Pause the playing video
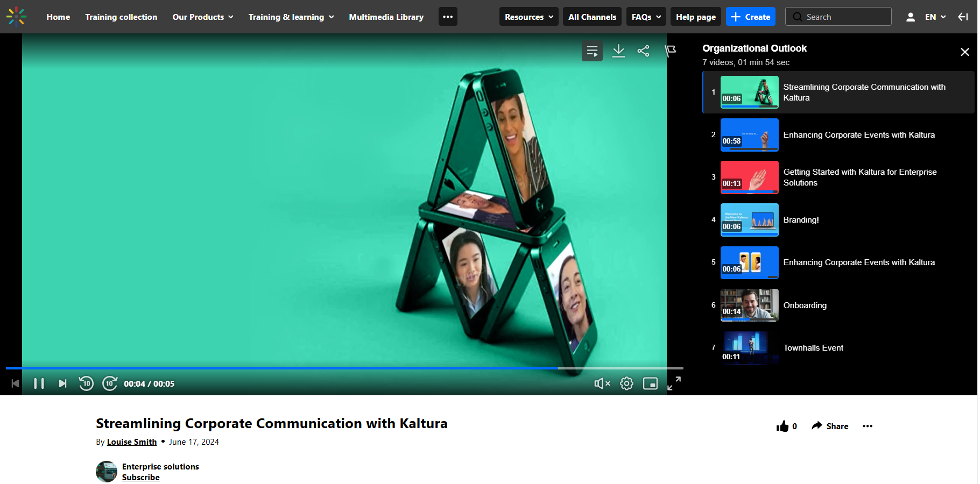 (x=39, y=383)
